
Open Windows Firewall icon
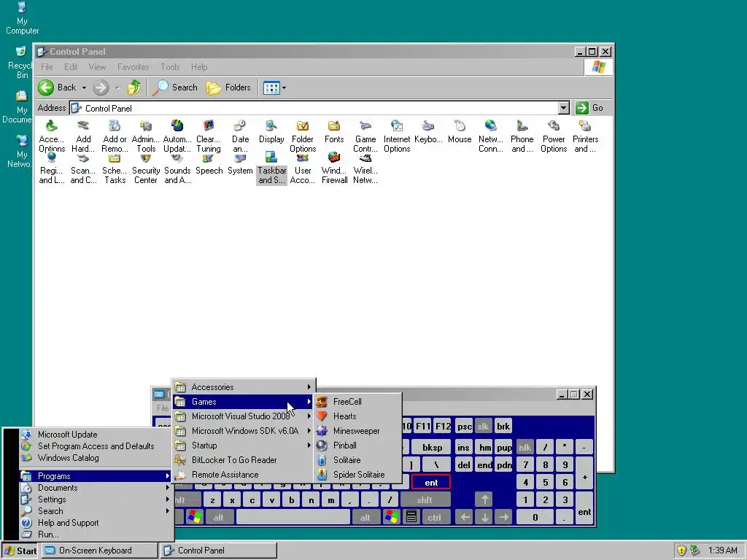point(334,169)
